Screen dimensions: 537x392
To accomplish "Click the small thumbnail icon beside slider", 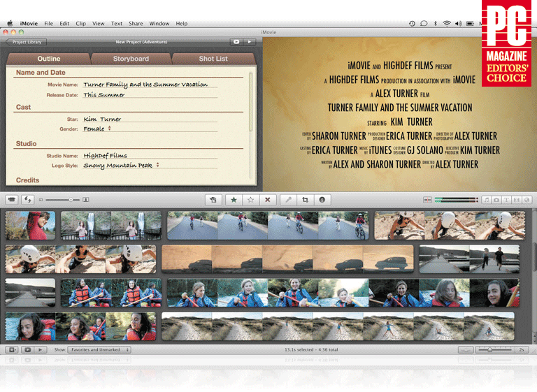I will (x=41, y=200).
